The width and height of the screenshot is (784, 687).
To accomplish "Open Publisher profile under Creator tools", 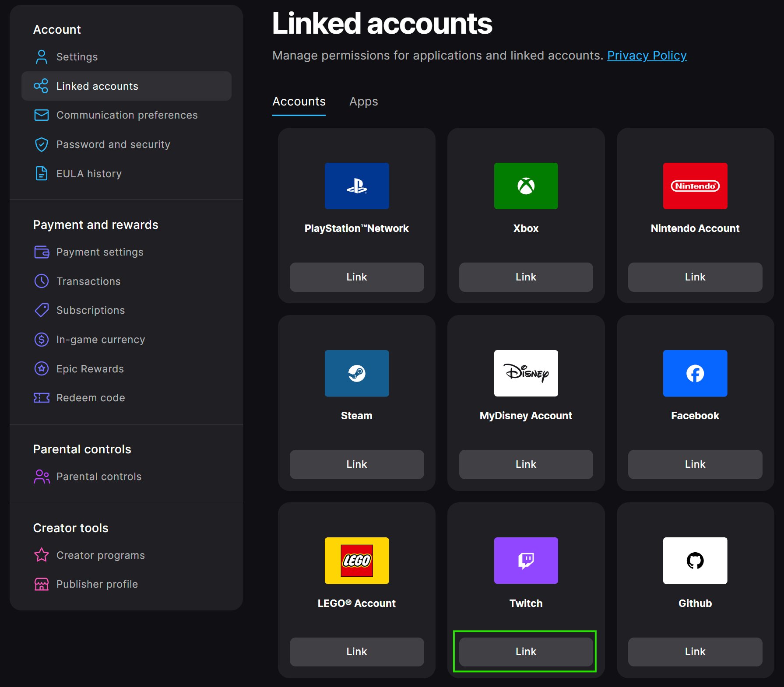I will tap(97, 584).
